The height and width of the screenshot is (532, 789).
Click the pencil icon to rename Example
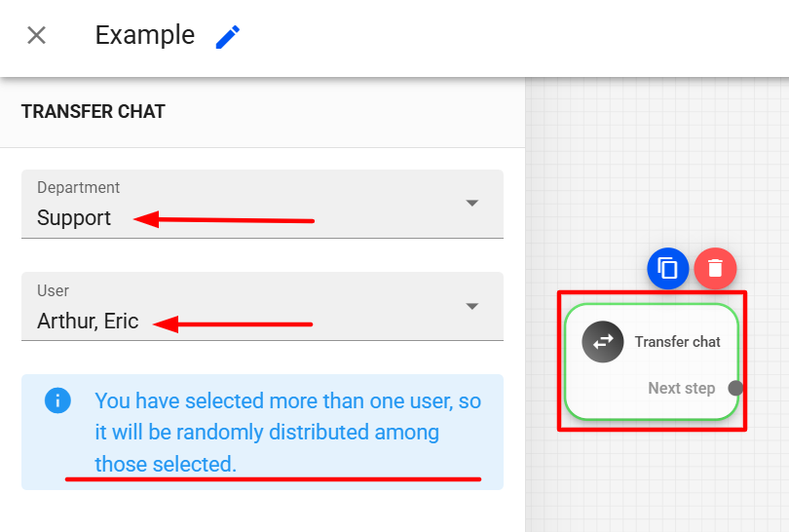point(228,37)
